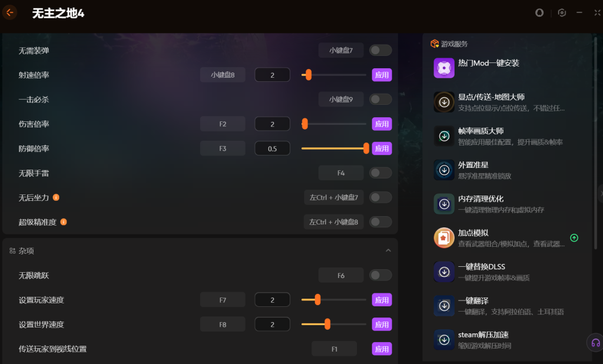Click the info icon next to 无后坐力
Screen dimensions: 603x364
(x=56, y=197)
